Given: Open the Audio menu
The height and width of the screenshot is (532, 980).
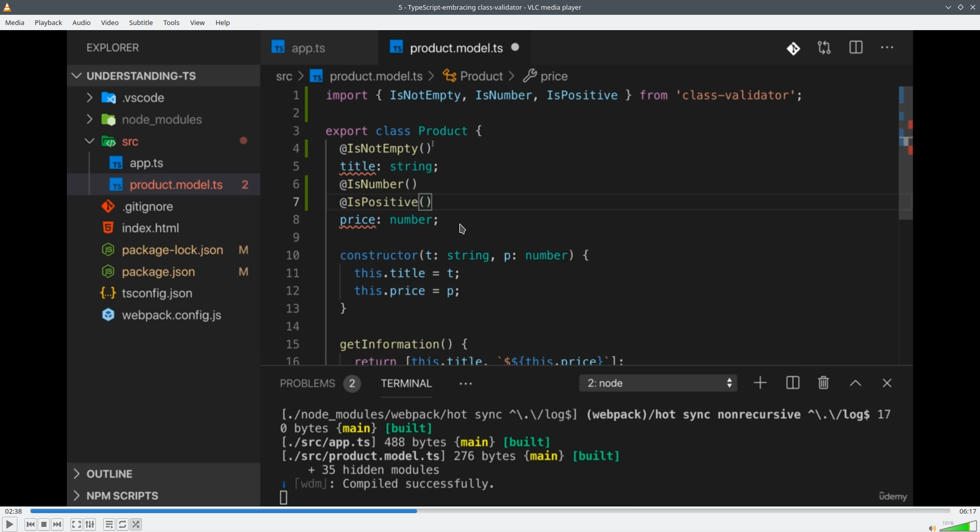Looking at the screenshot, I should (82, 22).
